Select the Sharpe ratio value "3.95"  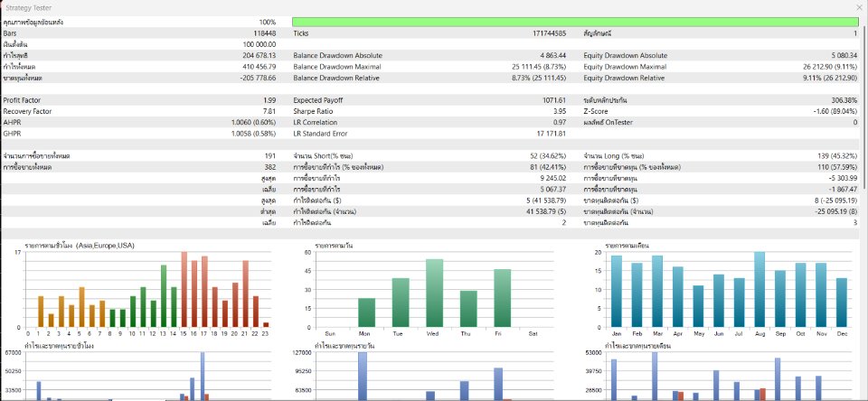(560, 111)
